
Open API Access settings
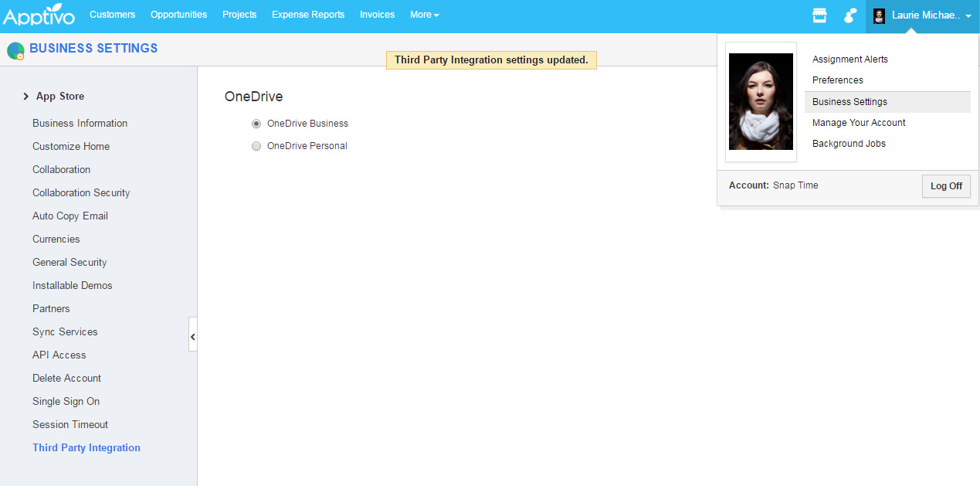[x=59, y=355]
